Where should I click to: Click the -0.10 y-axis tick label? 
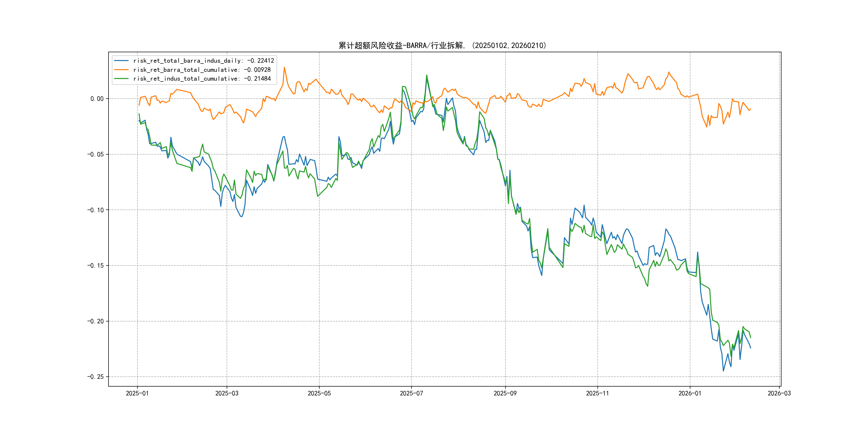(x=95, y=210)
